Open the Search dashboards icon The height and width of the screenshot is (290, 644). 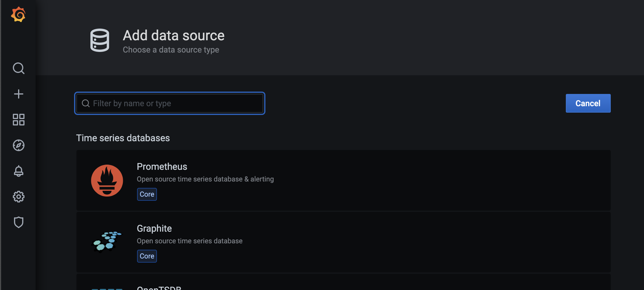pos(18,68)
